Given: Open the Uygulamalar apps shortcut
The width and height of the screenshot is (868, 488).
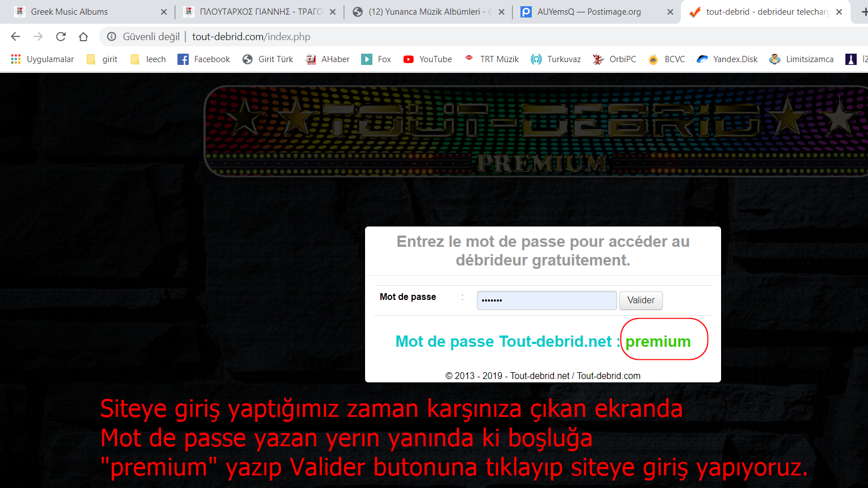Looking at the screenshot, I should click(42, 59).
